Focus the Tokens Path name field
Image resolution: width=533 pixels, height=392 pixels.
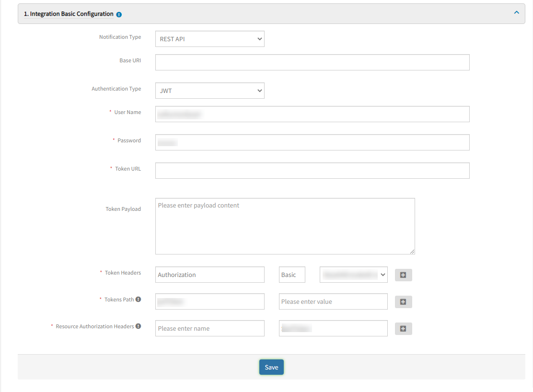click(210, 301)
